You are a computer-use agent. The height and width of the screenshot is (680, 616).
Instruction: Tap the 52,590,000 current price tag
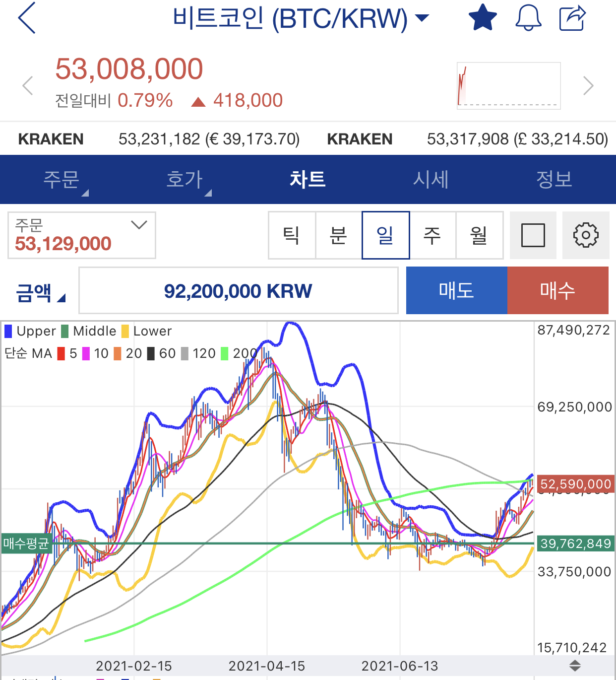575,484
